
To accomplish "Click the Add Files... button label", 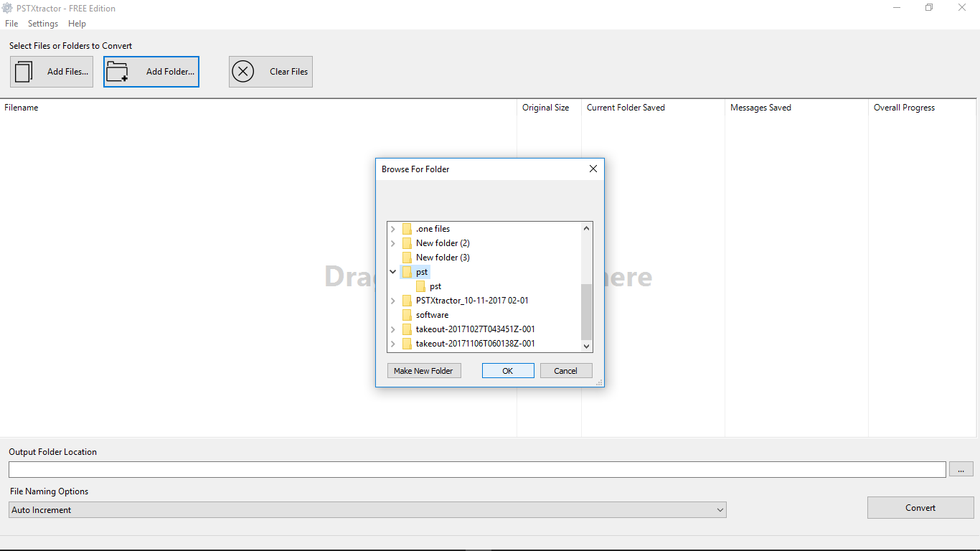I will 67,72.
